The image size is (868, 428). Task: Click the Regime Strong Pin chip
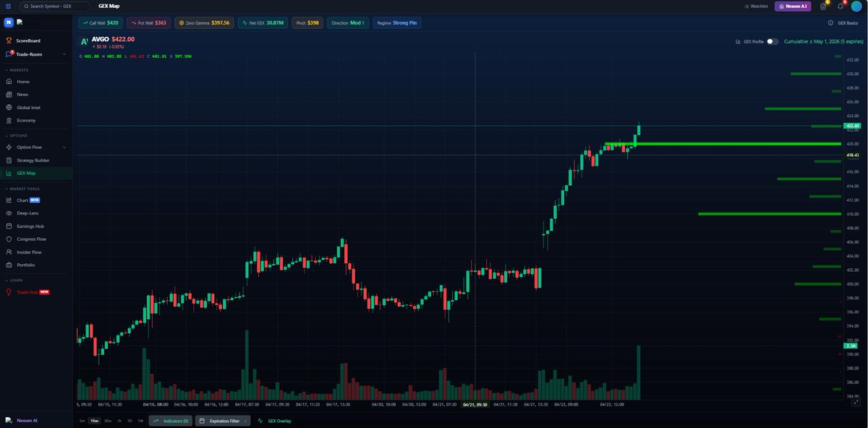(x=396, y=22)
